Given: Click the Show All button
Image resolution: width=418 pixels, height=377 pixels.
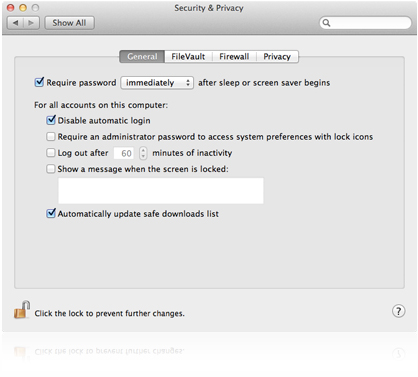Looking at the screenshot, I should click(x=69, y=23).
